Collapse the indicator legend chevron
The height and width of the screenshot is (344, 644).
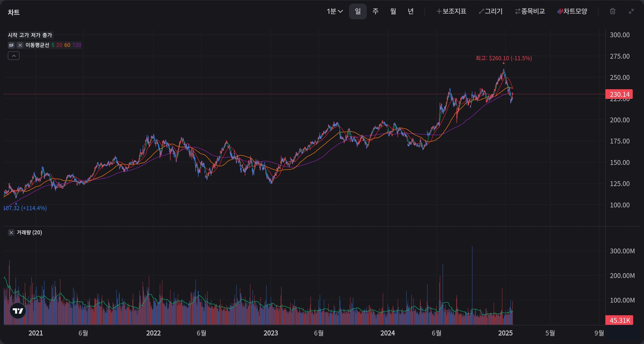(x=14, y=56)
